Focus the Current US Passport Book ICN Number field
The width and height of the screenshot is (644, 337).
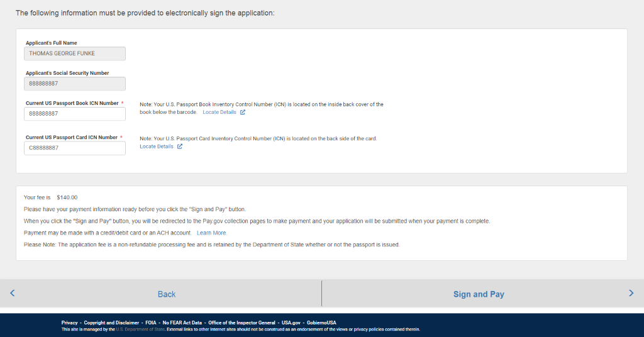pos(75,114)
